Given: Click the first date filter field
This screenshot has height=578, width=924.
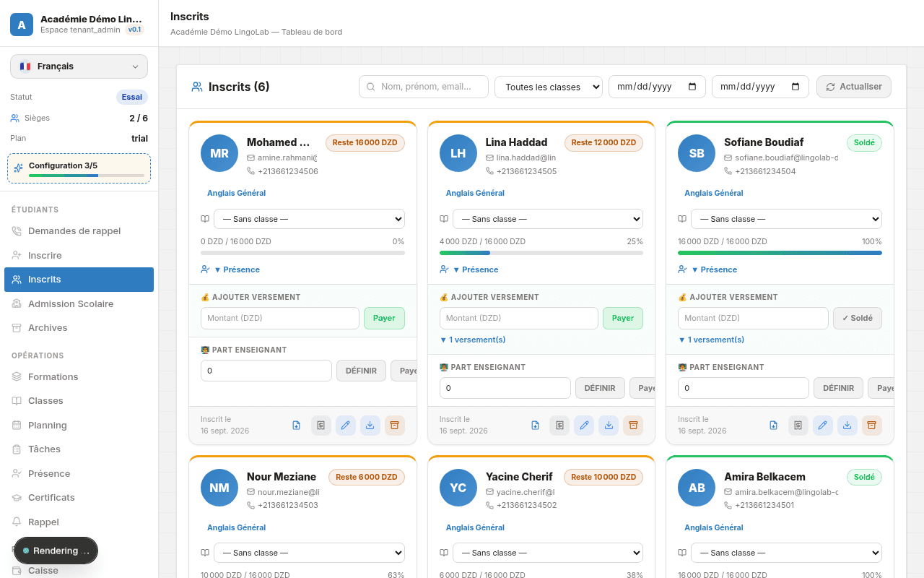Looking at the screenshot, I should pyautogui.click(x=657, y=87).
